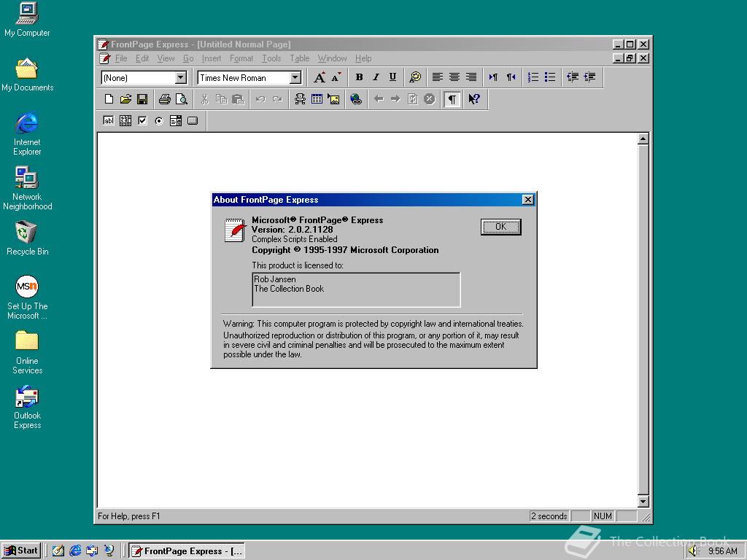Insert a scrolling text box form field

(x=125, y=120)
